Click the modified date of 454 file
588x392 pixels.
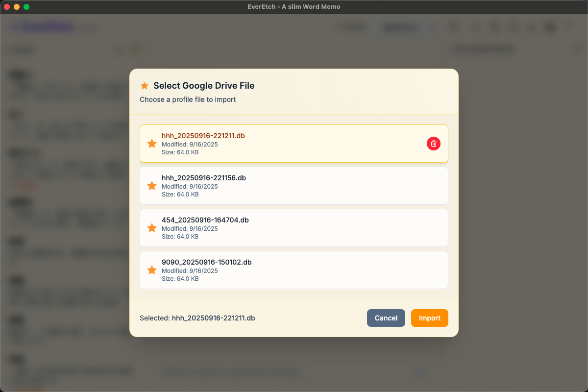[190, 229]
